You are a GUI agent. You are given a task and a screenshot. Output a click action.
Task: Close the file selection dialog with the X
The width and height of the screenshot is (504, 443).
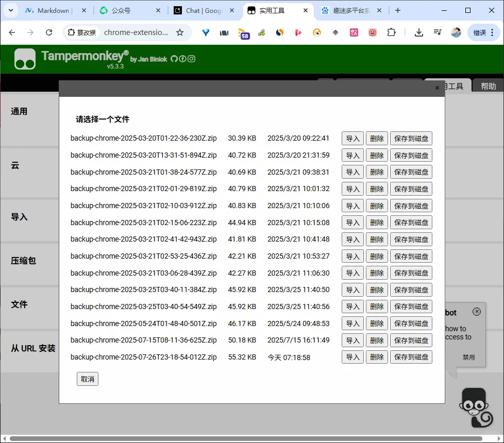point(437,88)
